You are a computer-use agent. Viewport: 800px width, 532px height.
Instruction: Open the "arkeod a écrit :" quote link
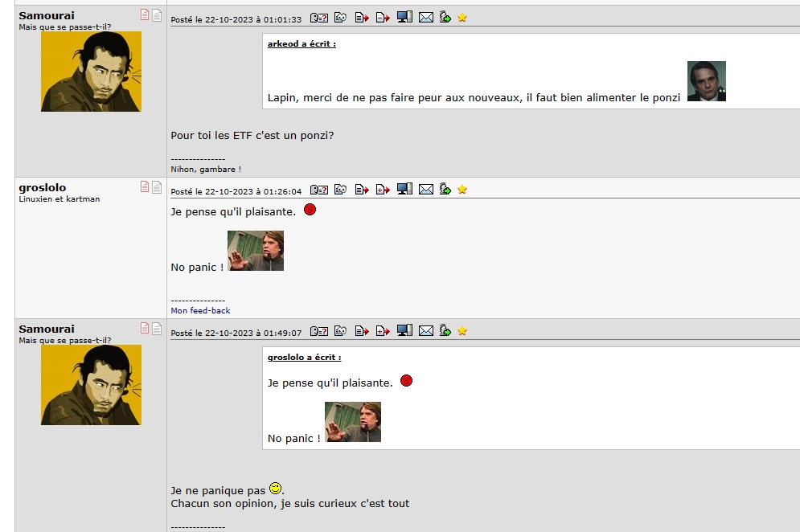302,44
